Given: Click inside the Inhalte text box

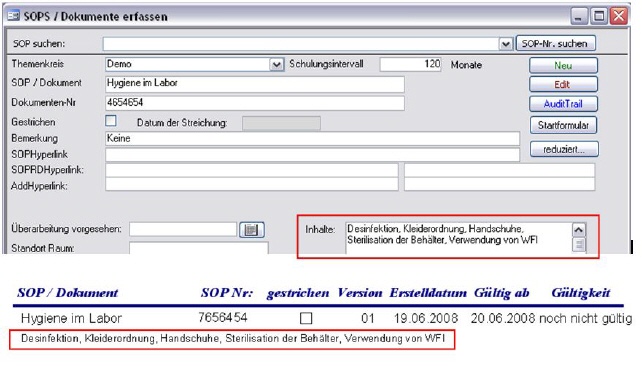Looking at the screenshot, I should click(x=458, y=237).
